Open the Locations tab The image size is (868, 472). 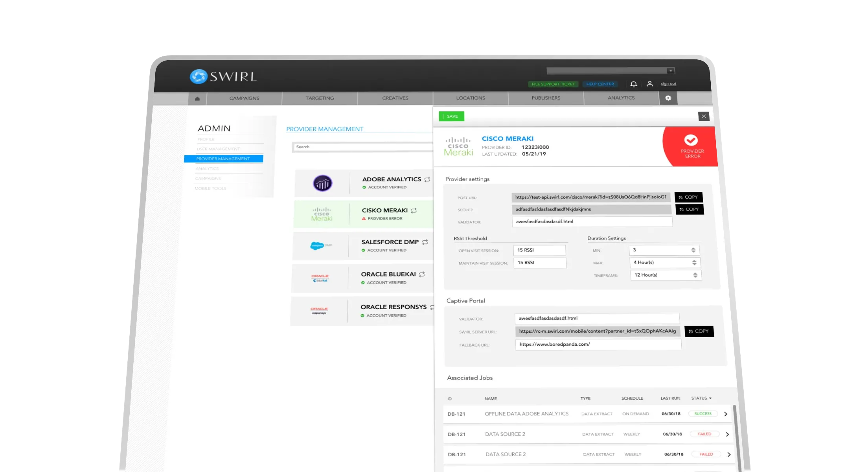471,98
